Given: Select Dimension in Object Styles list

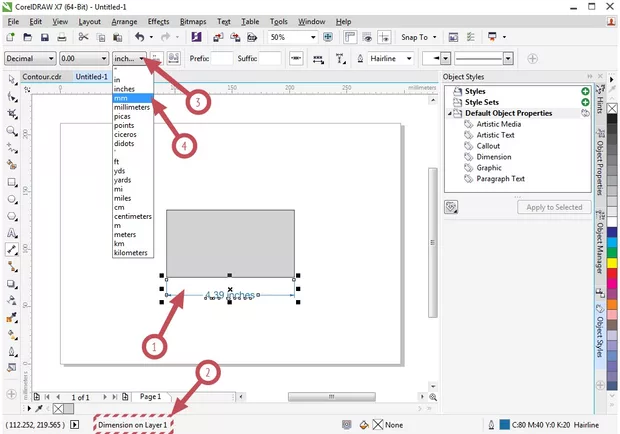Looking at the screenshot, I should pos(494,157).
